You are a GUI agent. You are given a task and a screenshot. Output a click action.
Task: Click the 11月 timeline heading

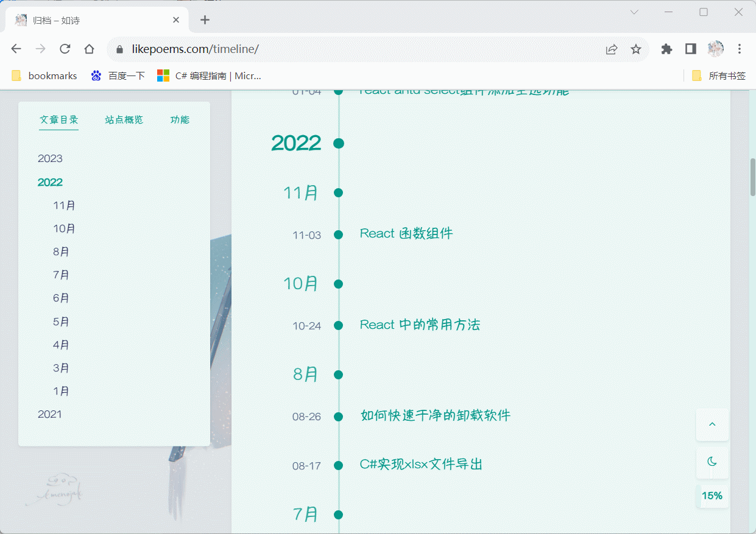(x=301, y=193)
